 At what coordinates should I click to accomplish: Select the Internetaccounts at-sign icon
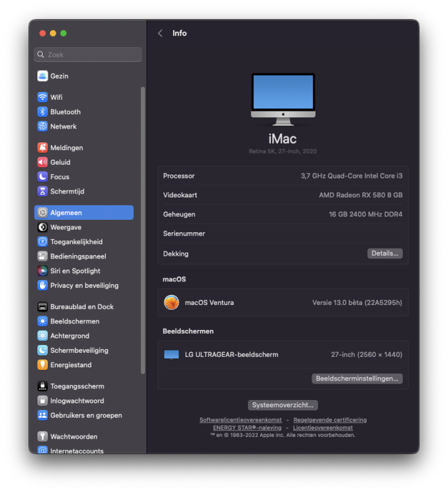(43, 450)
